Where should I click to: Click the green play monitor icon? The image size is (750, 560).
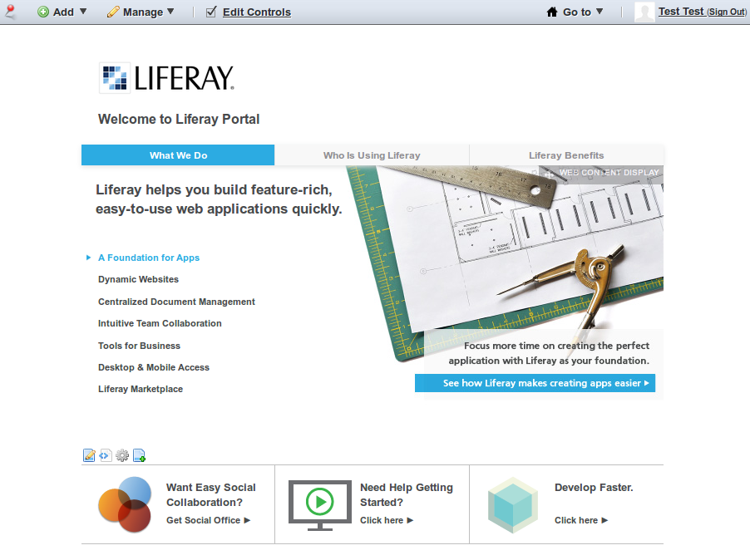point(319,504)
